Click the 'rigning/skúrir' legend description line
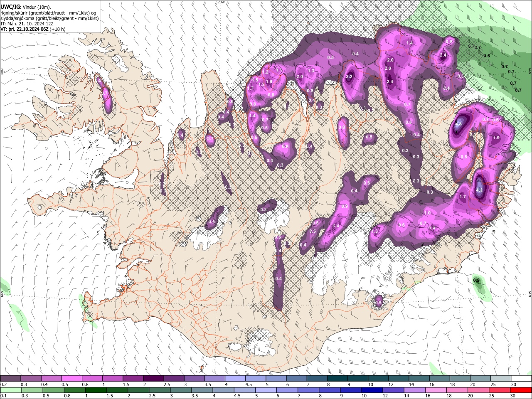Image resolution: width=532 pixels, height=399 pixels. (48, 13)
